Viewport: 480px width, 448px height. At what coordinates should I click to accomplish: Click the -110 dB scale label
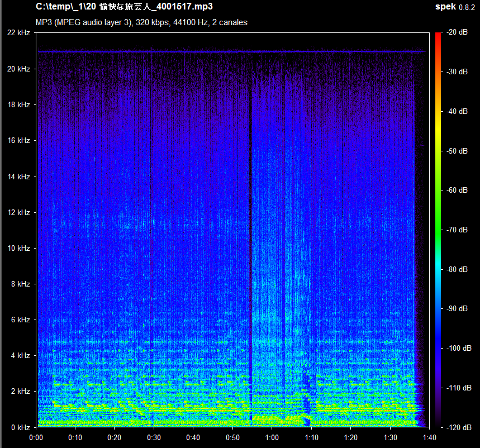tap(459, 388)
